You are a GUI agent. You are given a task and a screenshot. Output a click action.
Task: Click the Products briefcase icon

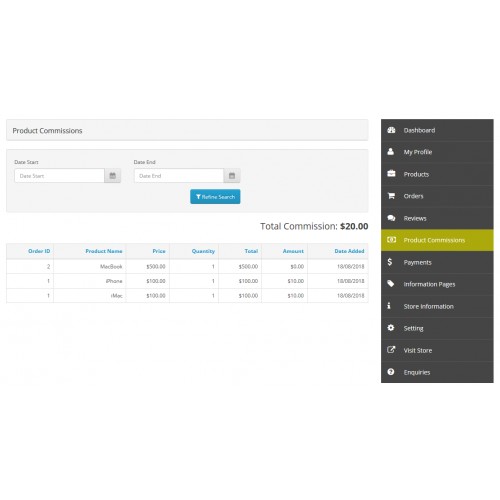pyautogui.click(x=391, y=174)
